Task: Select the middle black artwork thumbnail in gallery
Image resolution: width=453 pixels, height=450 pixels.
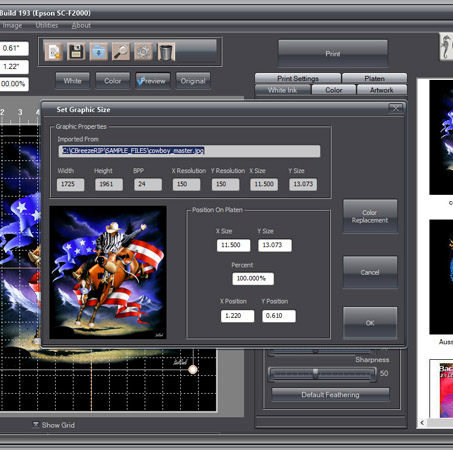Action: coord(441,277)
